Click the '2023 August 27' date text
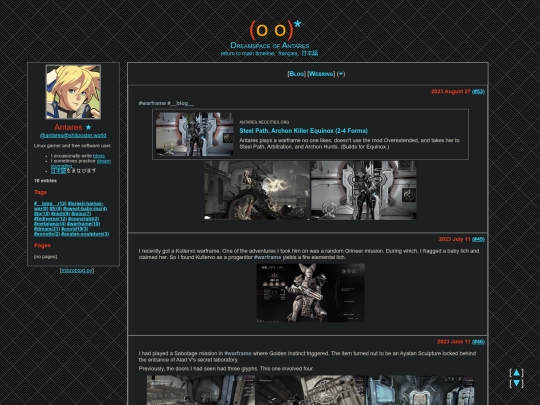 pyautogui.click(x=450, y=92)
